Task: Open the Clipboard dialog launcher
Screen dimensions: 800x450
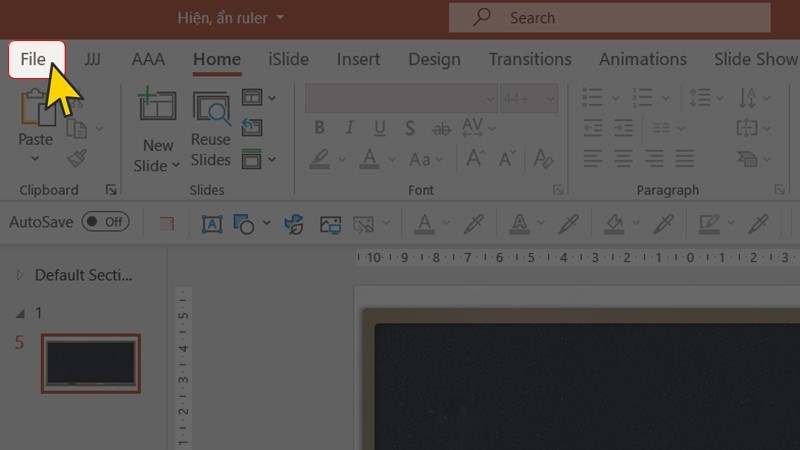Action: pos(111,190)
